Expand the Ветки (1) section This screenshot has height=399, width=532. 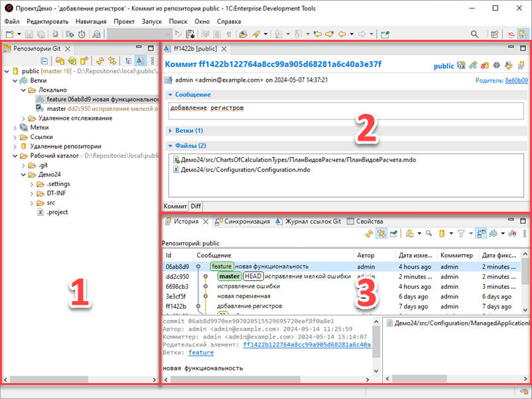(x=190, y=131)
